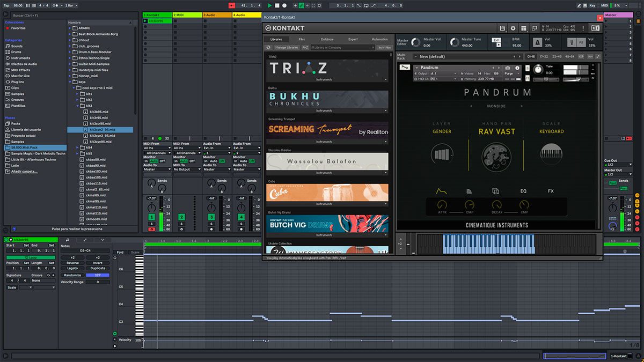Image resolution: width=644 pixels, height=362 pixels.
Task: Select file ckbas100.mid
Action: pos(97,171)
